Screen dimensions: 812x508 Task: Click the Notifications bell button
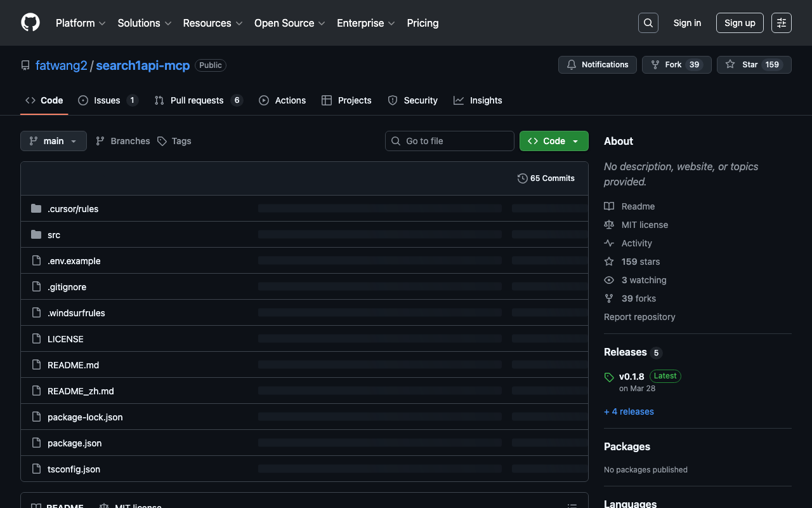(x=597, y=65)
